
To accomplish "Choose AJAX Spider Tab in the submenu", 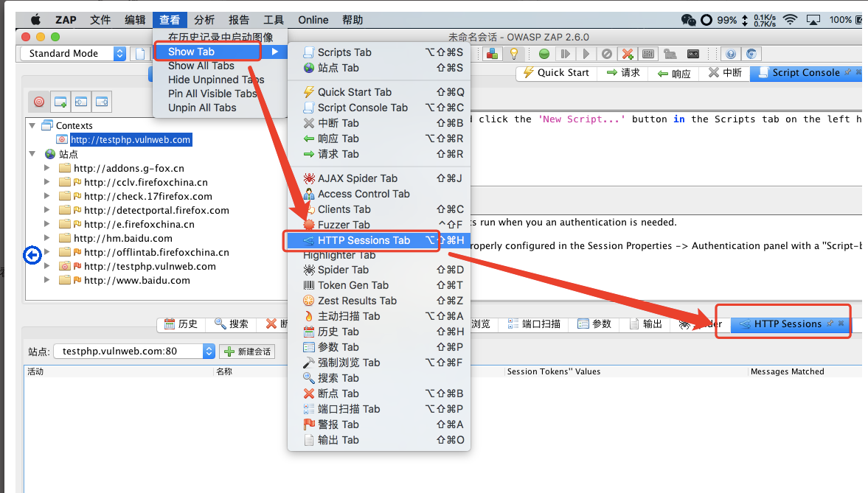I will 378,178.
